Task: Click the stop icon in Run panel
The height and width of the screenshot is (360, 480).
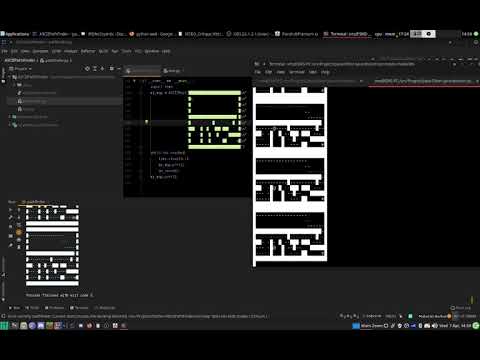Action: tap(11, 227)
